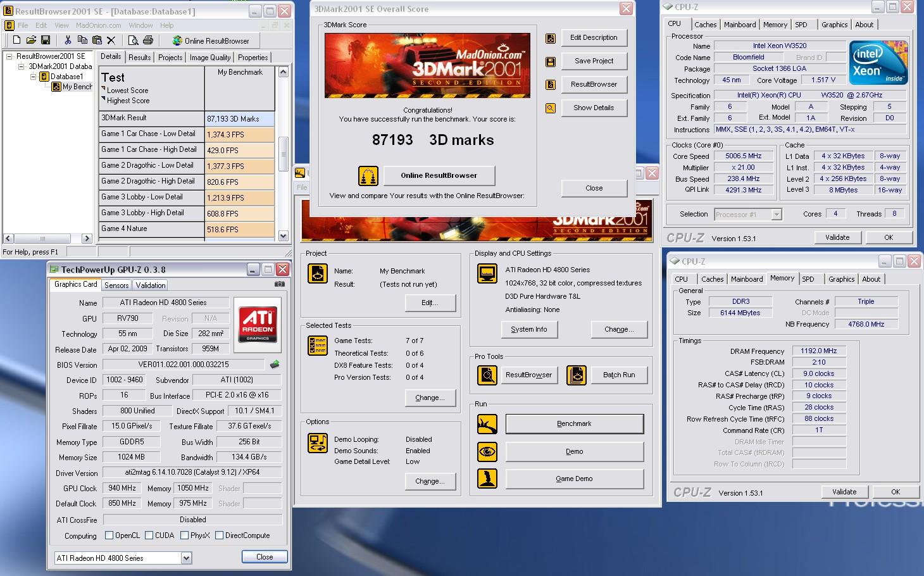Viewport: 924px width, 576px height.
Task: Toggle the CUDA checkbox in GPU-Z
Action: 149,535
